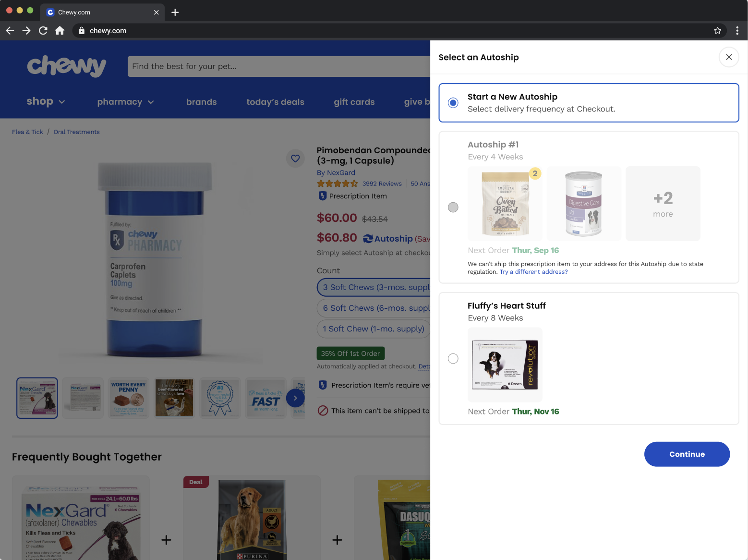This screenshot has height=560, width=748.
Task: Open the Digestive Care can thumbnail
Action: coord(584,204)
